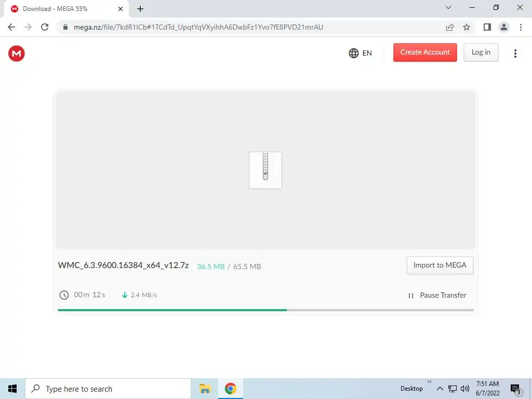Click the download progress bar

pos(265,310)
